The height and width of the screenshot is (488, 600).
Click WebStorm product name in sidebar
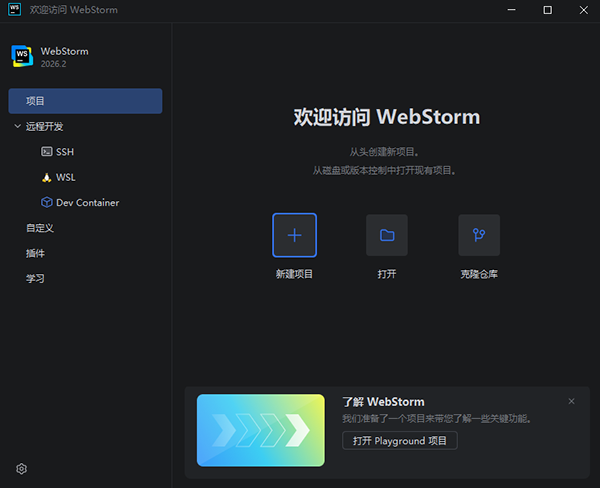(x=65, y=51)
